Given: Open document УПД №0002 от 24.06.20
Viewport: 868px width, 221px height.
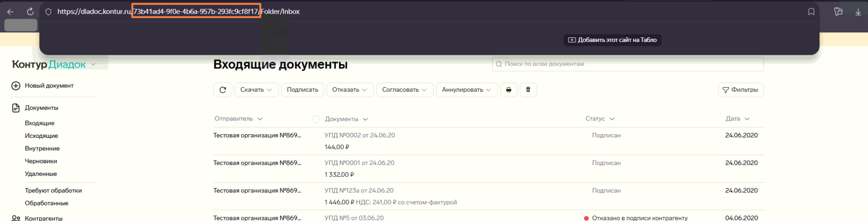Looking at the screenshot, I should pyautogui.click(x=360, y=136).
